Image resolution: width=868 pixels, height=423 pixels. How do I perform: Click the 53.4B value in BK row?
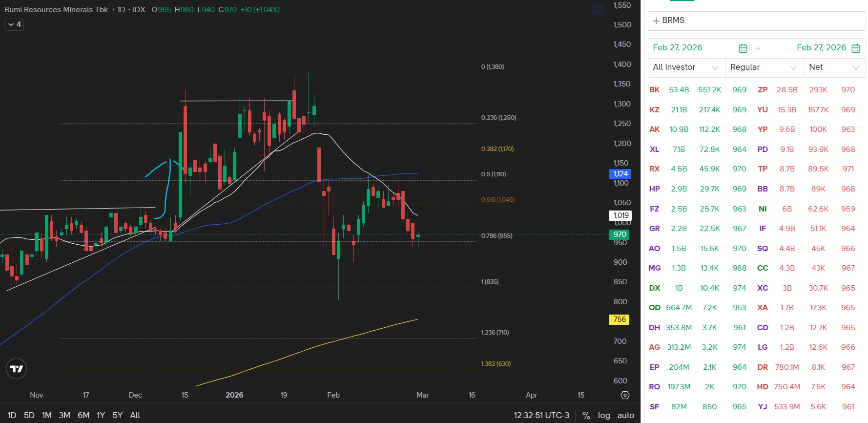tap(679, 90)
